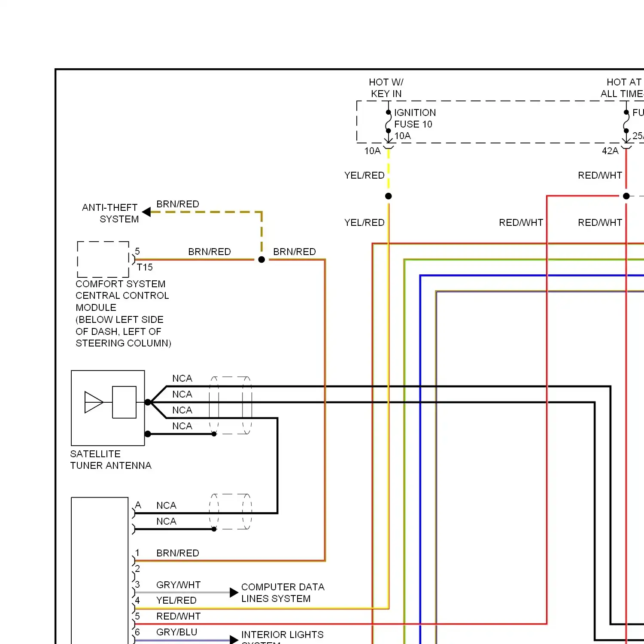Select the 'SATELLITE TUNER ANTENNA' label

point(111,460)
